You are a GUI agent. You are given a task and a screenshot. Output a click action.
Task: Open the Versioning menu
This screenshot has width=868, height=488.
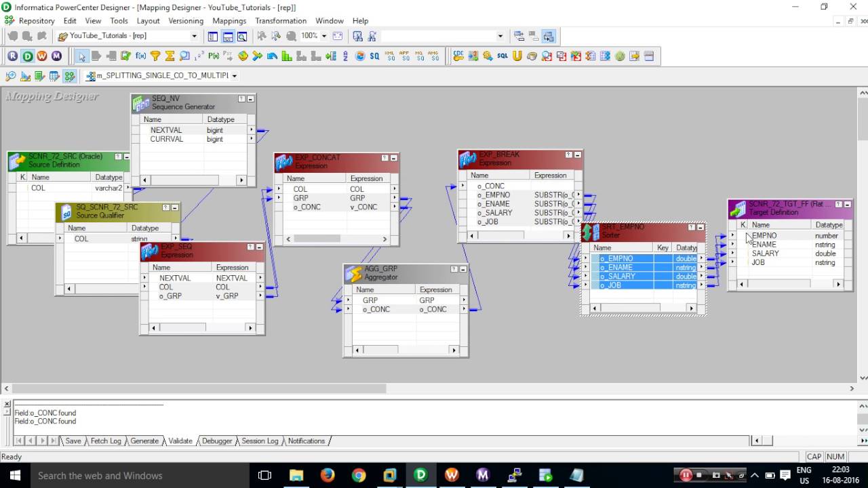click(186, 21)
